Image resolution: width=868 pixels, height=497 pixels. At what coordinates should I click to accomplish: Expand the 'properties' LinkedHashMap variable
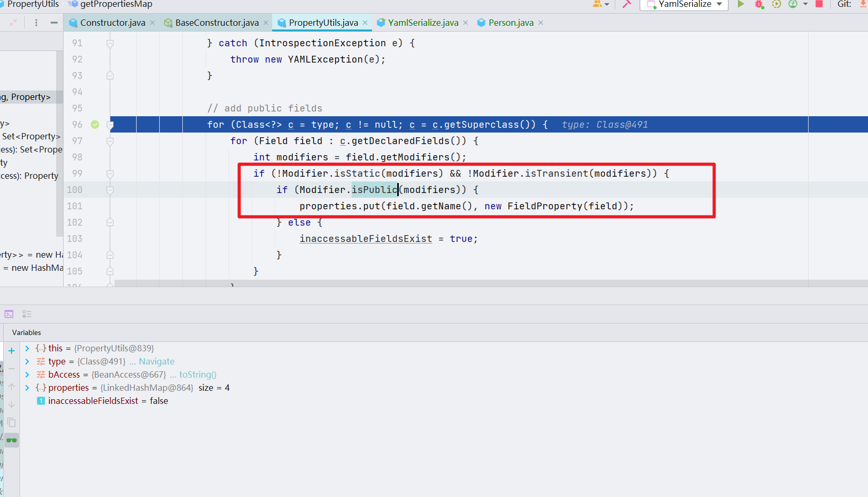[x=27, y=388]
